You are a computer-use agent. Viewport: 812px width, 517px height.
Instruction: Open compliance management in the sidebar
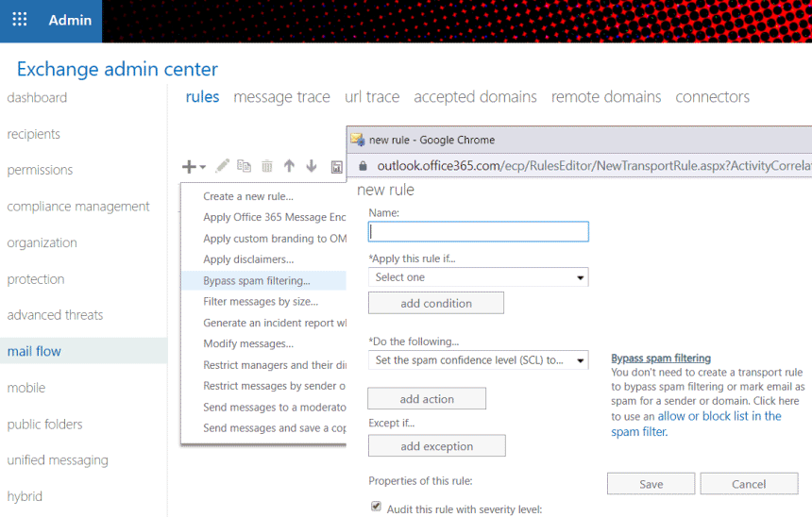(x=78, y=207)
